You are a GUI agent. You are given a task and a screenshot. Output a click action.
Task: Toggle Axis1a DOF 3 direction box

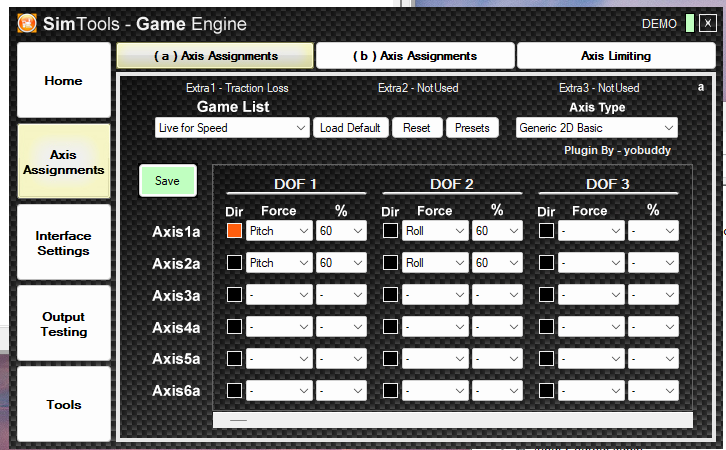546,231
